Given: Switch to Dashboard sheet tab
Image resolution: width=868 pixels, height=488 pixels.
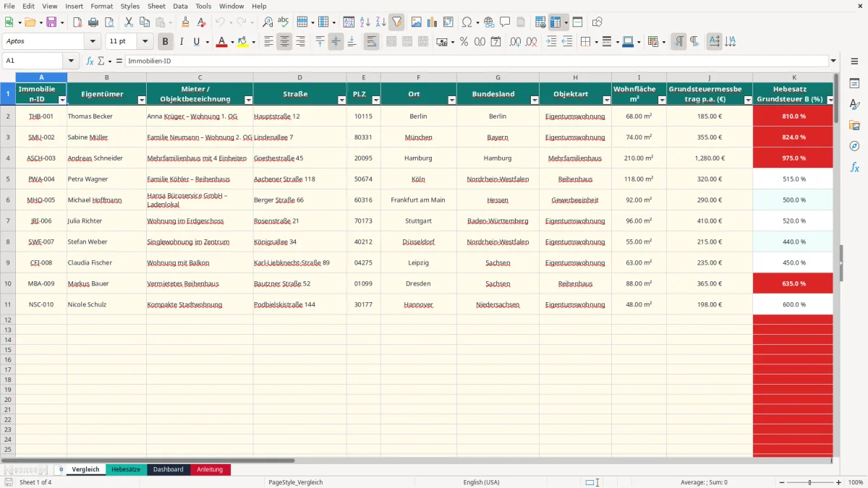Looking at the screenshot, I should 168,470.
